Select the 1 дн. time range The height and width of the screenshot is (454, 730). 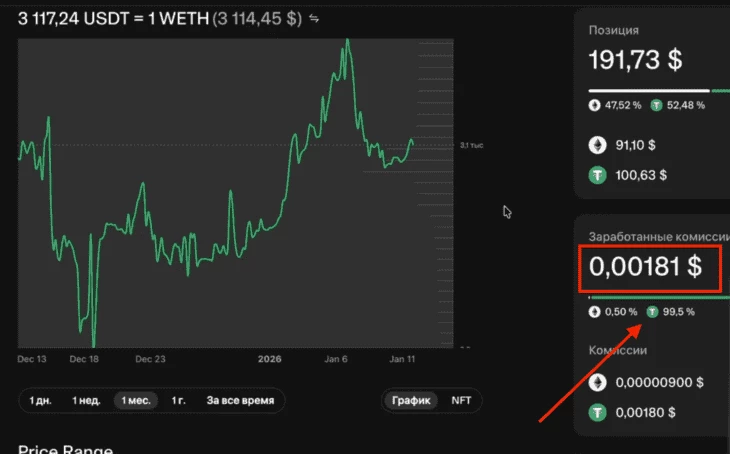point(40,400)
